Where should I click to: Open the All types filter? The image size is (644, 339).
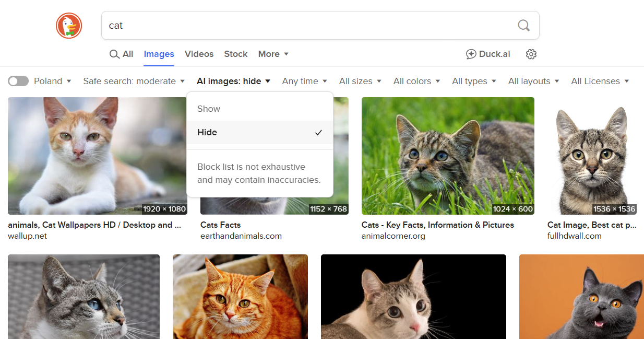[x=474, y=81]
